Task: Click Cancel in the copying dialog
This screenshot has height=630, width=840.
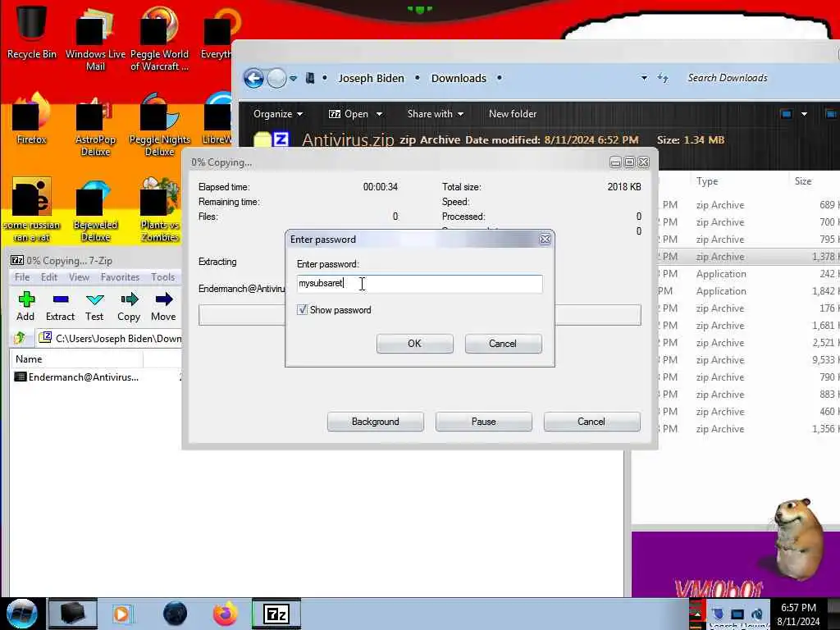Action: pos(591,422)
